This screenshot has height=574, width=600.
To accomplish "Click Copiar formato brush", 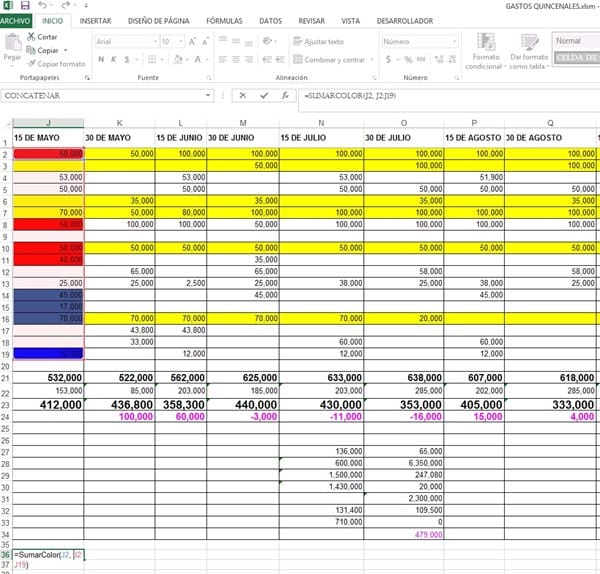I will pos(56,64).
